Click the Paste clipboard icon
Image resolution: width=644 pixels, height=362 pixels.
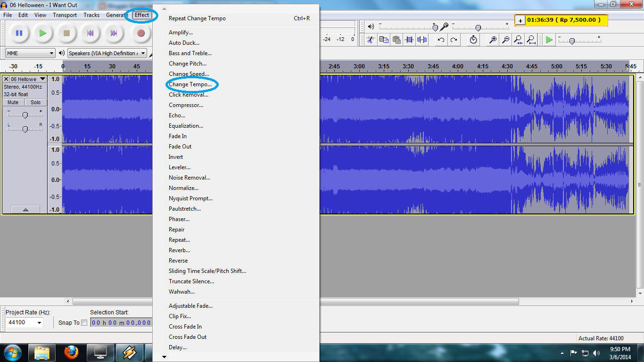pos(396,40)
